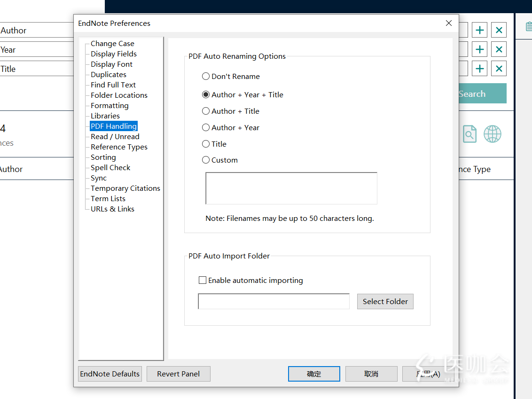Open the Duplicates preferences
Image resolution: width=532 pixels, height=399 pixels.
click(109, 75)
